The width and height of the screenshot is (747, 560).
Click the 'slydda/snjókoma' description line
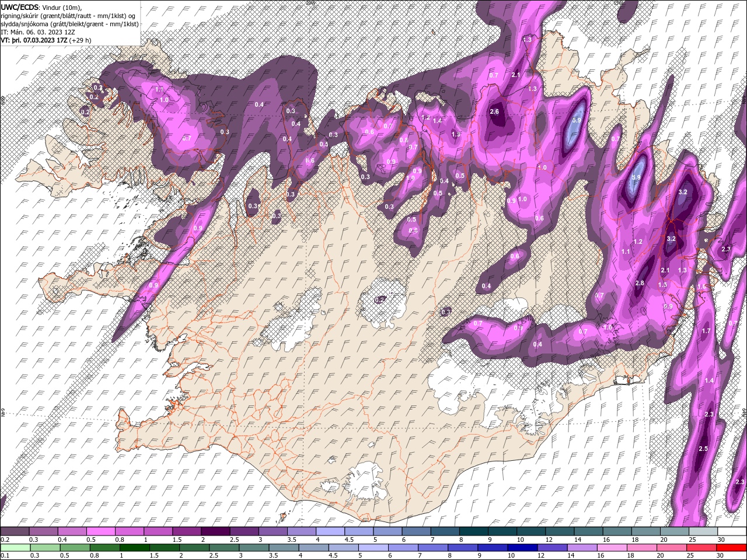point(69,24)
